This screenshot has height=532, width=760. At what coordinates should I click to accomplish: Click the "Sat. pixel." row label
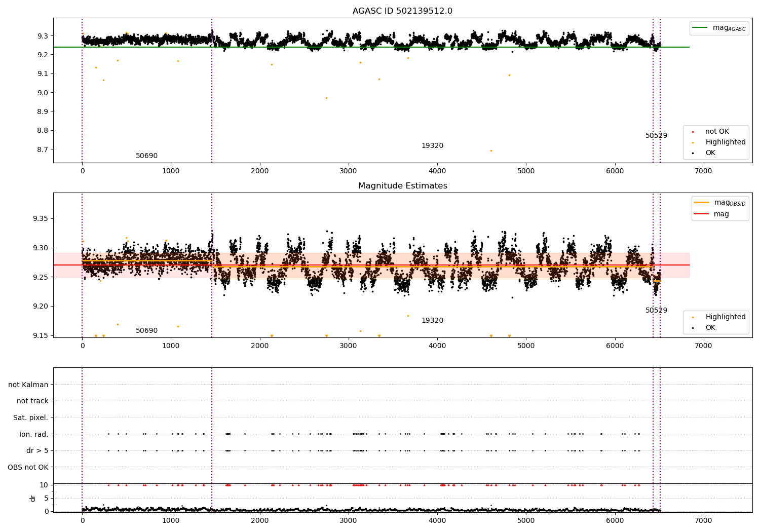point(31,418)
